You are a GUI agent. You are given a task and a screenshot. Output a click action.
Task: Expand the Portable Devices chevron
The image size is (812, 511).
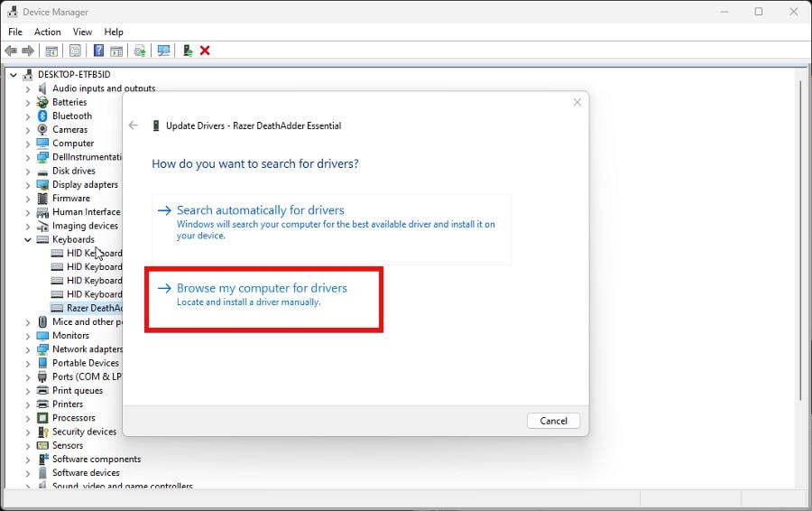pos(28,363)
